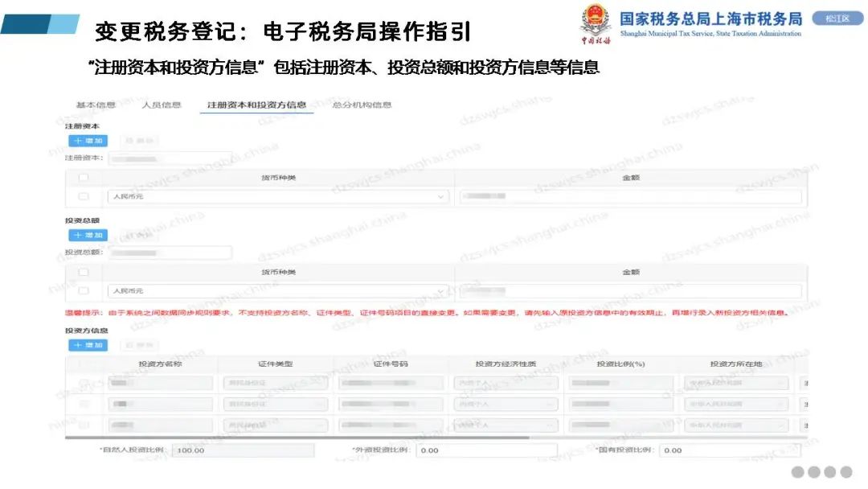Click 投资比例(%) field in third investor row
The width and height of the screenshot is (868, 489).
pyautogui.click(x=621, y=425)
